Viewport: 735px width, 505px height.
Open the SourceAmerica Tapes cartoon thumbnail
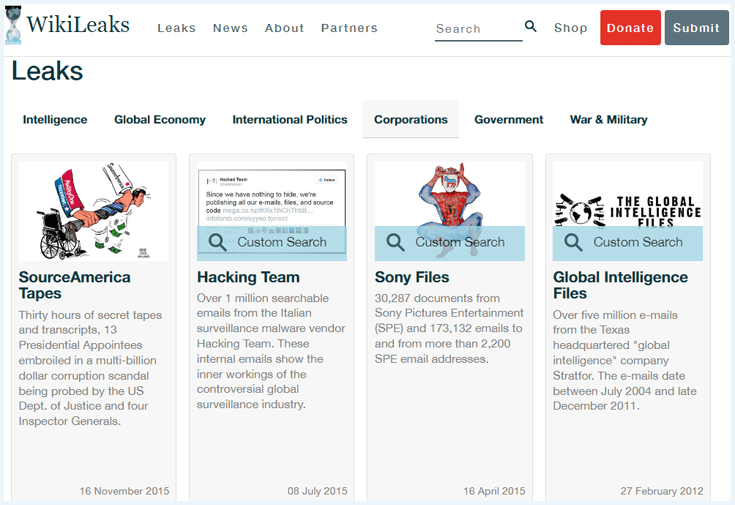pyautogui.click(x=93, y=211)
